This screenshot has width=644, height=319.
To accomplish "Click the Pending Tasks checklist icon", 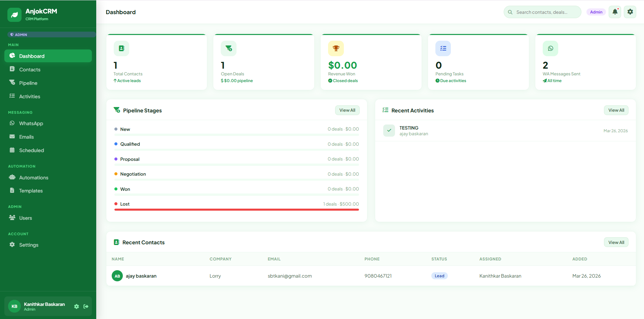I will coord(443,48).
